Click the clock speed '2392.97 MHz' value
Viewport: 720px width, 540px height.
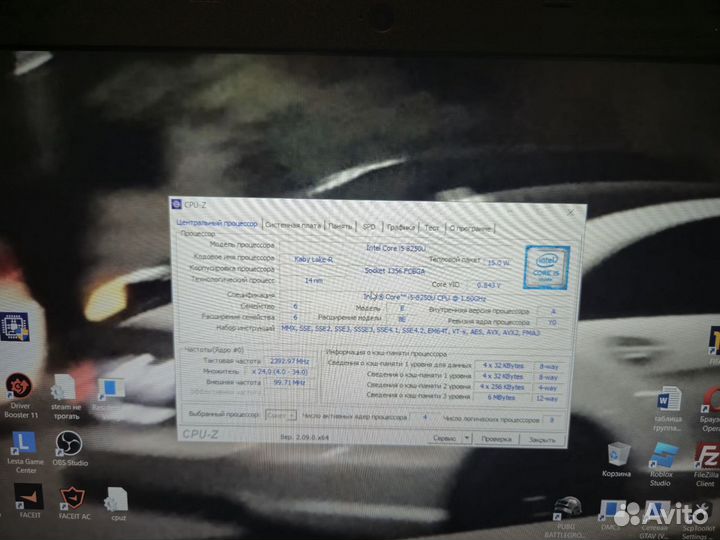pos(289,361)
